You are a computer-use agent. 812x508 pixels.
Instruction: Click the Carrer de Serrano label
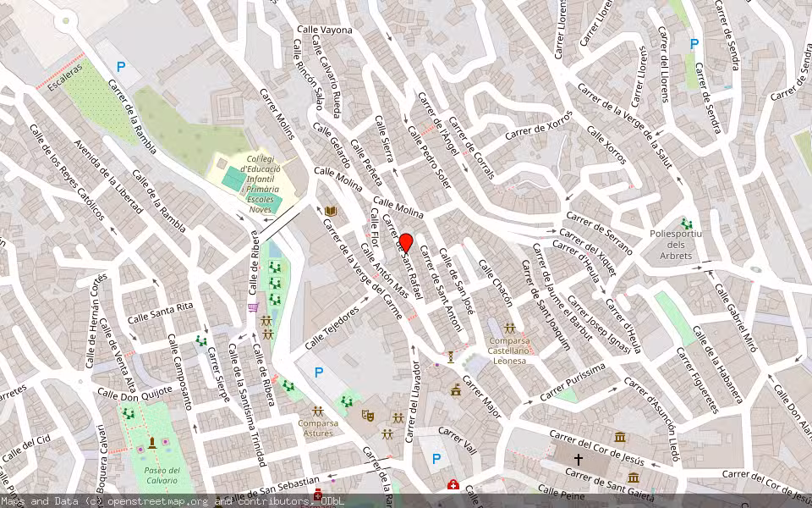click(x=599, y=234)
